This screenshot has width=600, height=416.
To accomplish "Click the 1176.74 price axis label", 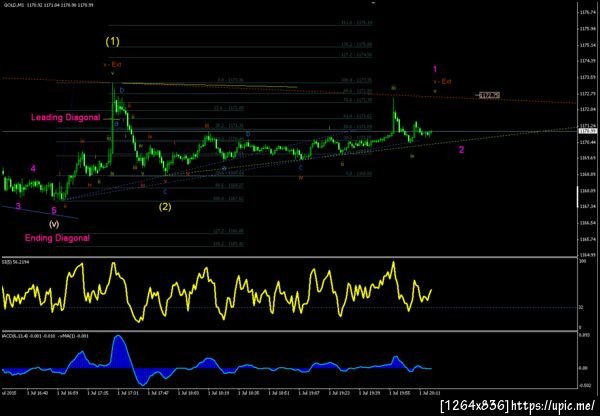I will pyautogui.click(x=587, y=12).
